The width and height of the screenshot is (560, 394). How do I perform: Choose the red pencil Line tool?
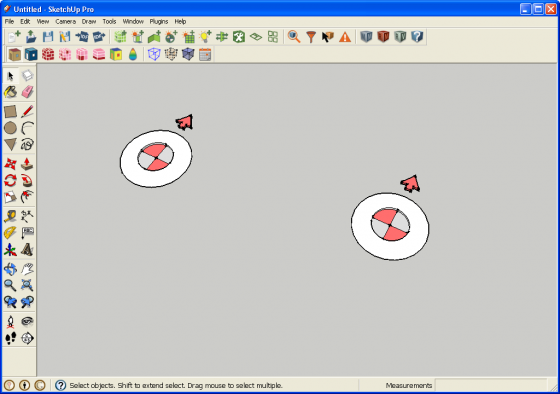click(27, 111)
